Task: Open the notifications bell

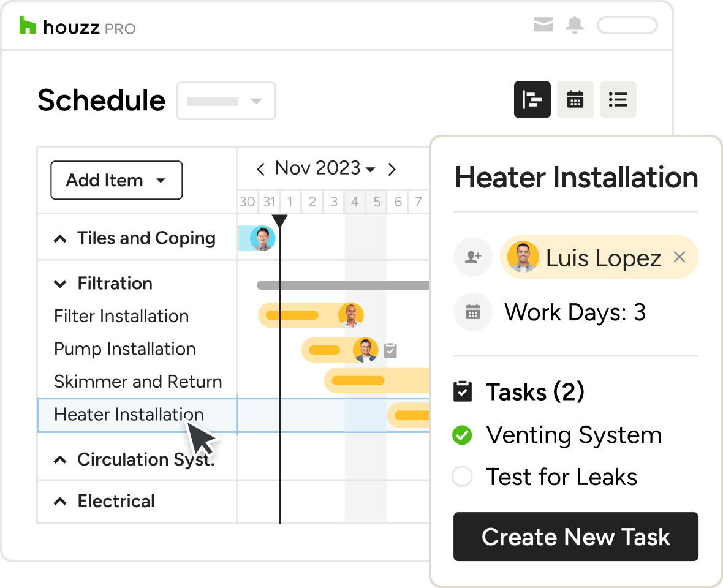Action: pyautogui.click(x=575, y=25)
